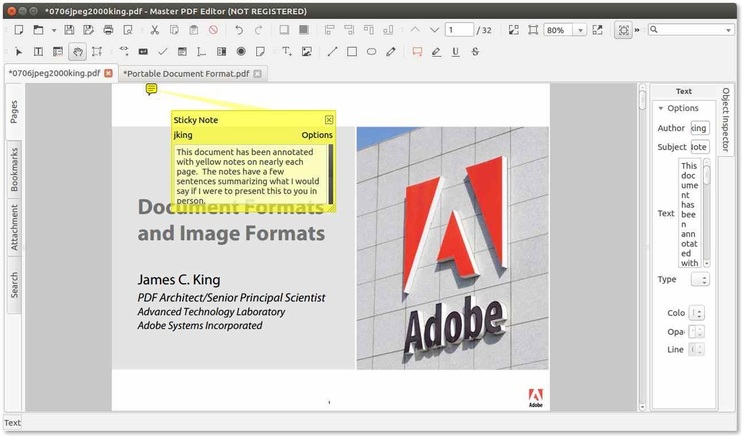Toggle the snapshot selection toolbar button
This screenshot has height=436, width=742.
click(624, 30)
